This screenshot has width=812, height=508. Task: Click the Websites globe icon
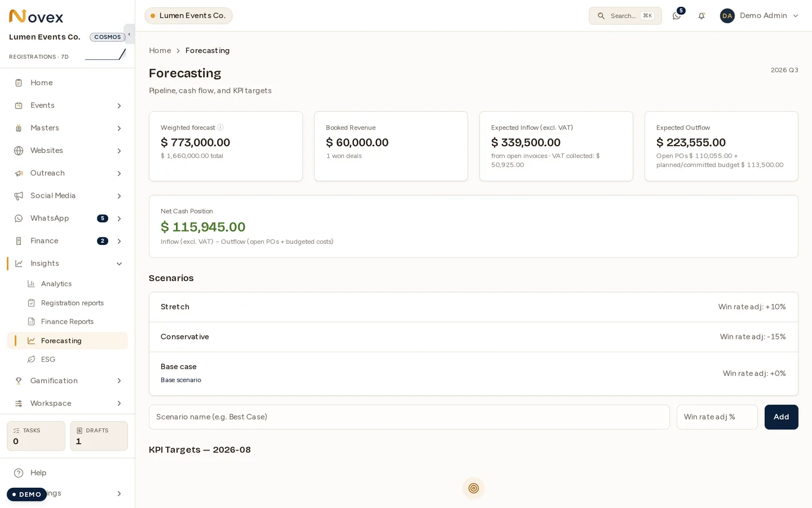click(19, 151)
